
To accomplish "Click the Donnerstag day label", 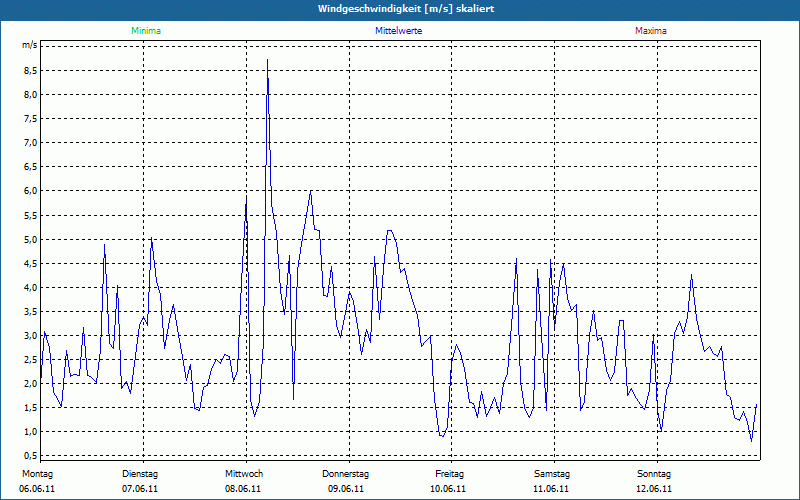I will click(345, 474).
